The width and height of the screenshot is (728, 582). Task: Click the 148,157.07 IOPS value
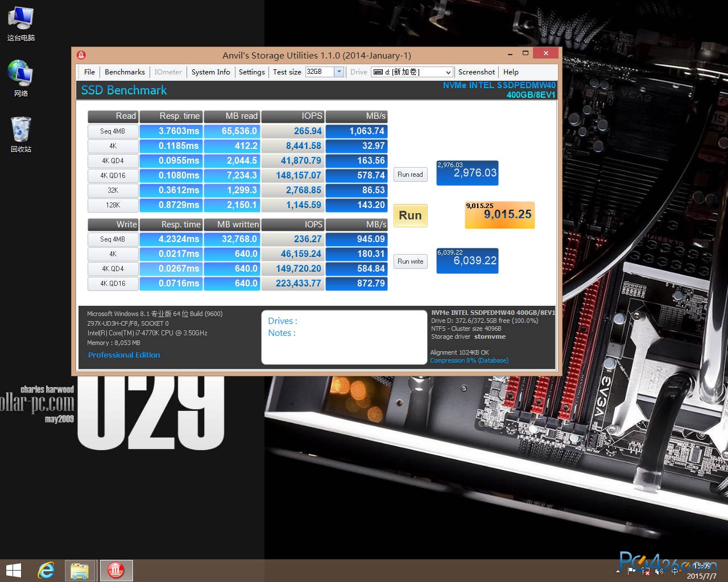point(293,176)
